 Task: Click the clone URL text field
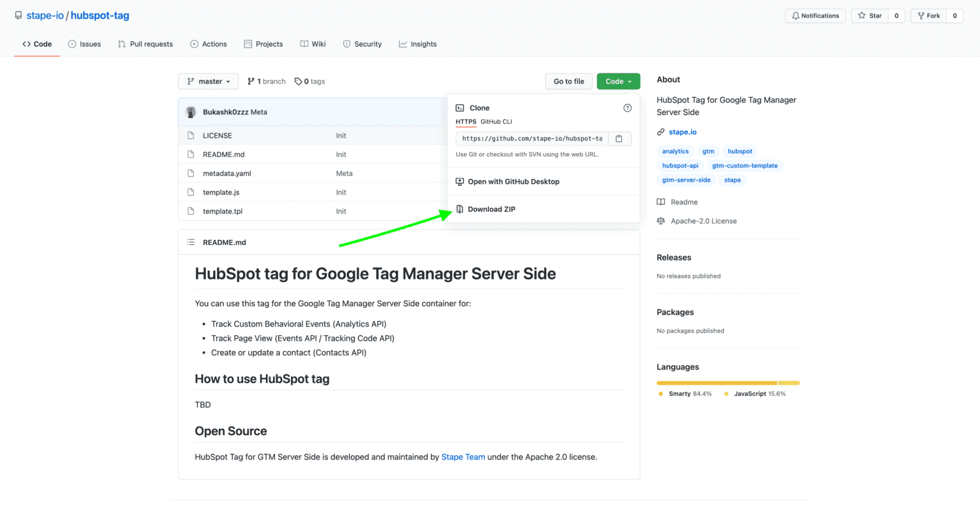(x=532, y=138)
